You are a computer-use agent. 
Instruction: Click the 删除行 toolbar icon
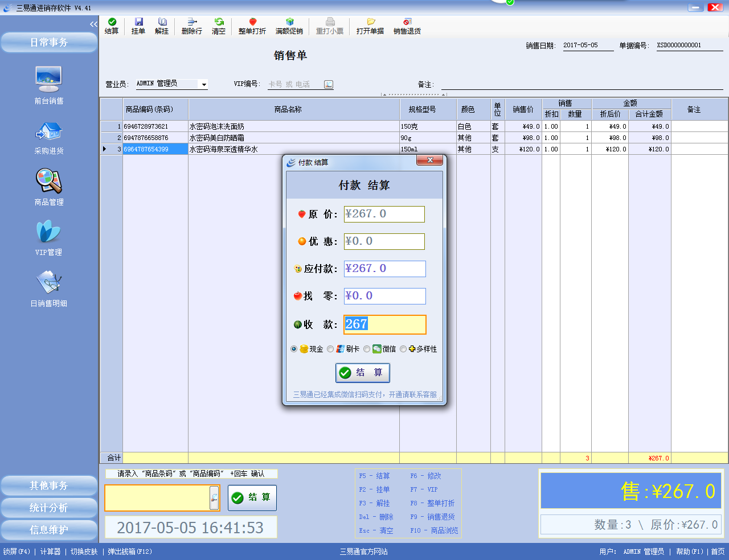[192, 26]
